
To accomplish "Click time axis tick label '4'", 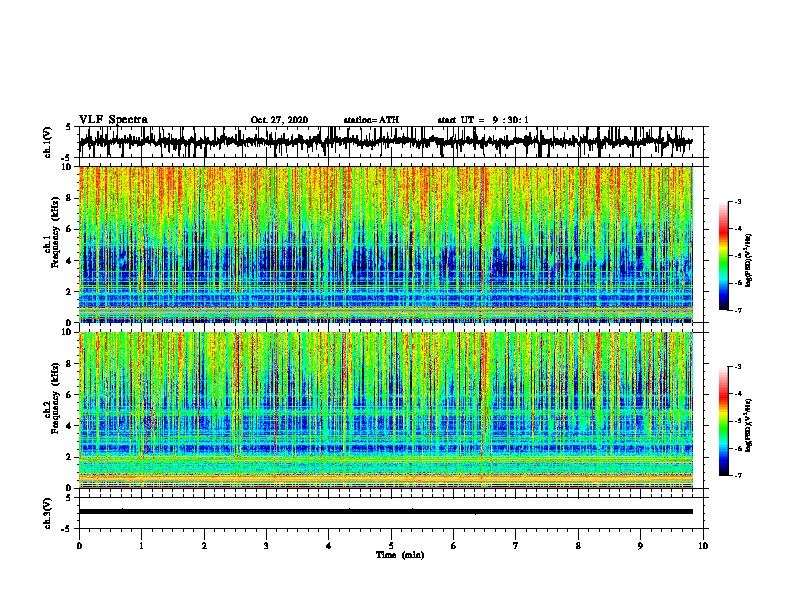I will tap(329, 545).
